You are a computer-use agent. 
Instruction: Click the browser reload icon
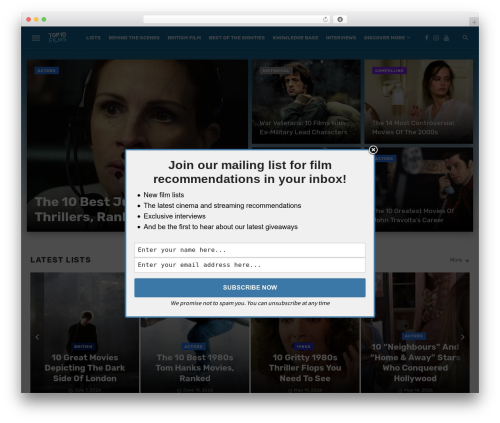click(325, 20)
